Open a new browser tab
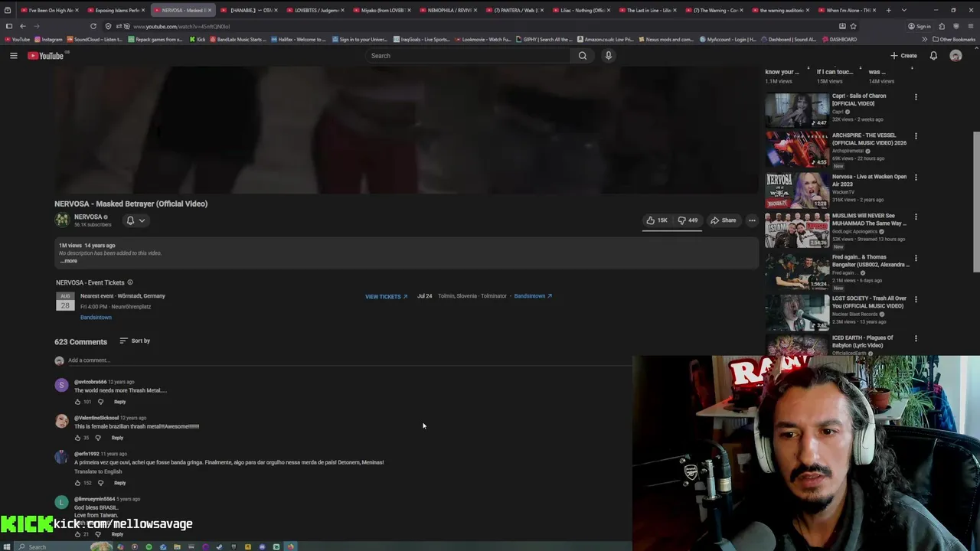 click(888, 10)
